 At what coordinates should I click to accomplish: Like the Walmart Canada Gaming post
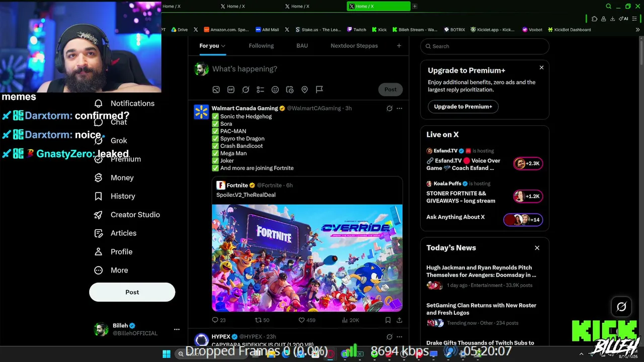pyautogui.click(x=307, y=320)
